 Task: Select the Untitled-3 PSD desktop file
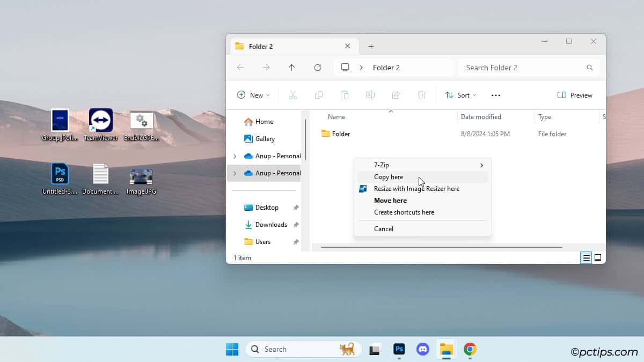click(60, 179)
